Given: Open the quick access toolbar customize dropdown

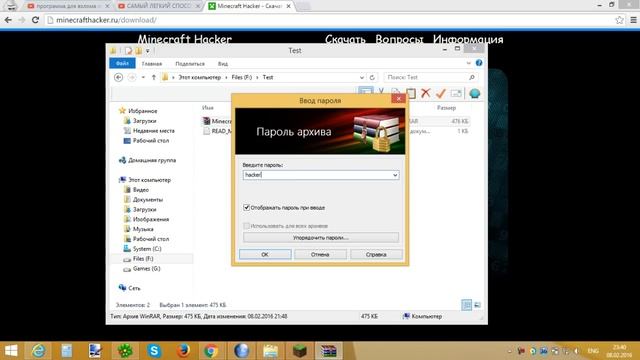Looking at the screenshot, I should (x=148, y=51).
